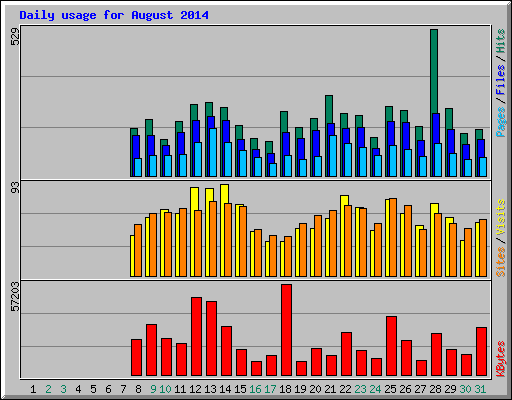This screenshot has width=512, height=400.
Task: Click the day '14' axis label
Action: point(225,389)
